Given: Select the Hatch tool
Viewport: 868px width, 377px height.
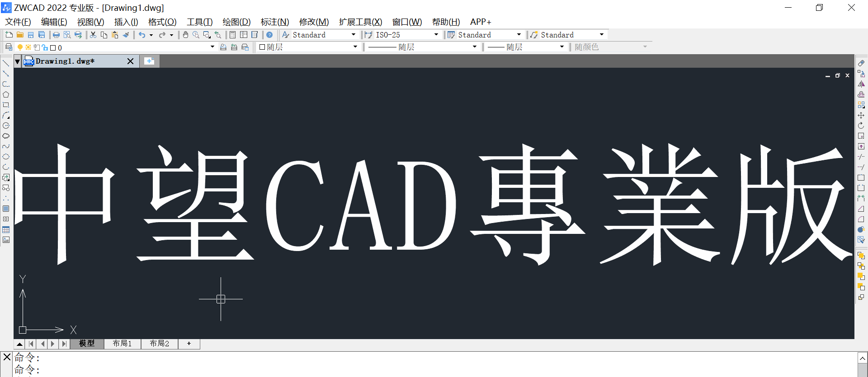Looking at the screenshot, I should 6,209.
